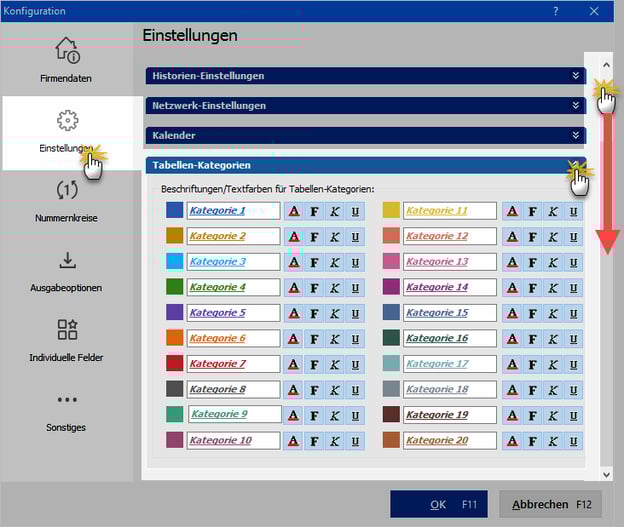Select Nummernkreise sidebar icon
624x527 pixels.
coord(67,198)
